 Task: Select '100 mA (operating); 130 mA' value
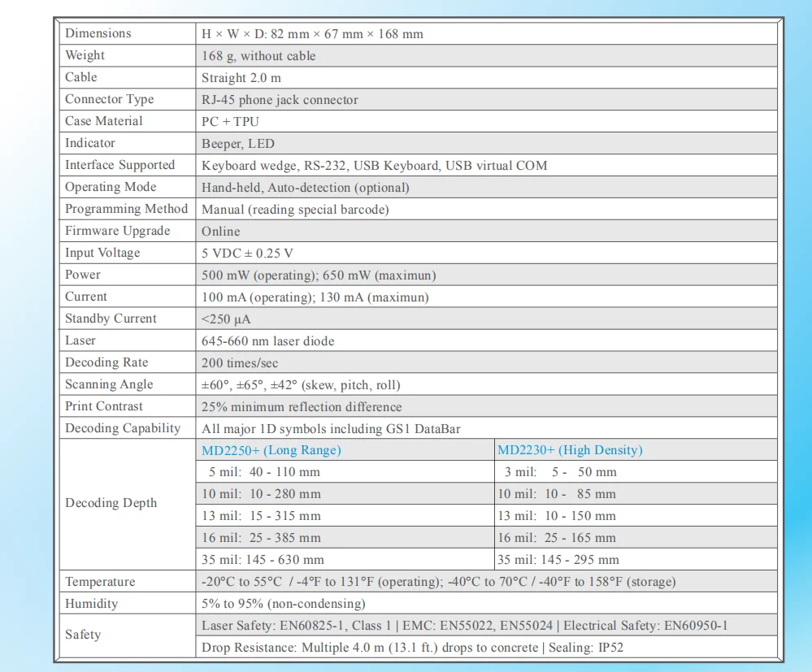283,297
